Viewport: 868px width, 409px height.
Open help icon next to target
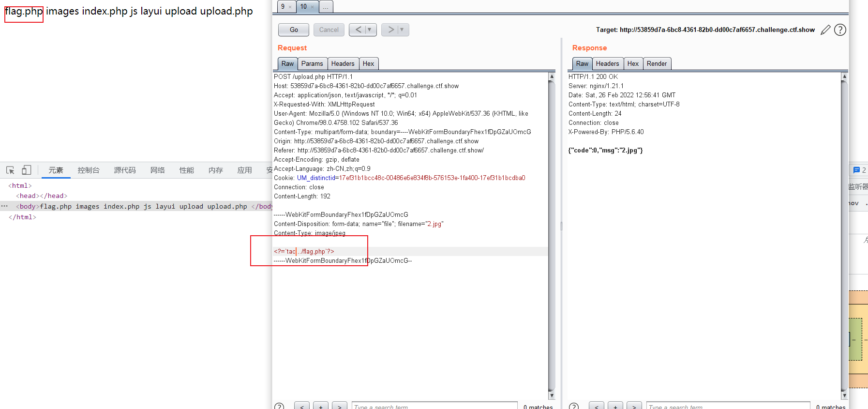point(840,30)
